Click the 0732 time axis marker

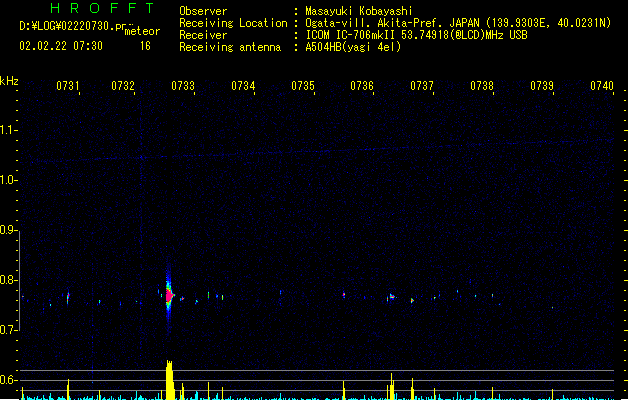coord(123,86)
